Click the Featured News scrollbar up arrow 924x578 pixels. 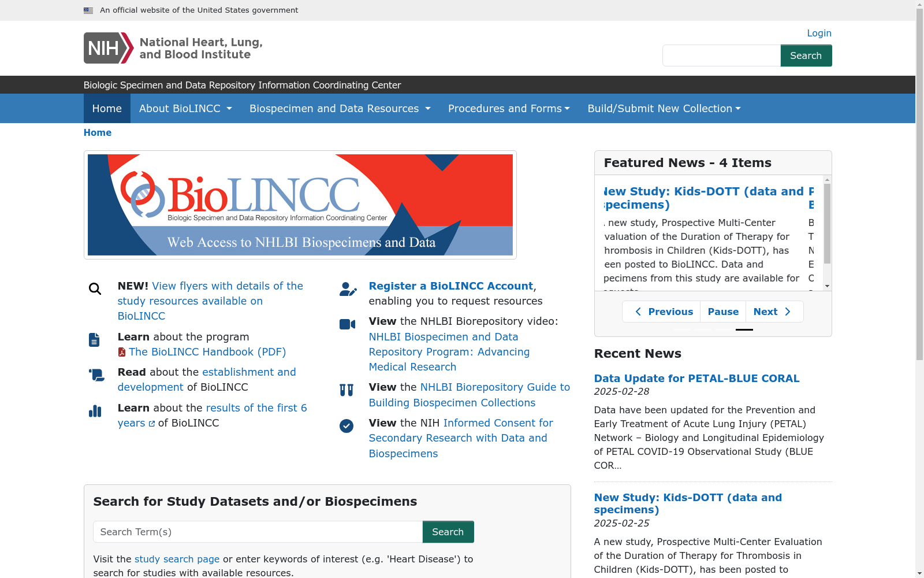click(x=827, y=180)
